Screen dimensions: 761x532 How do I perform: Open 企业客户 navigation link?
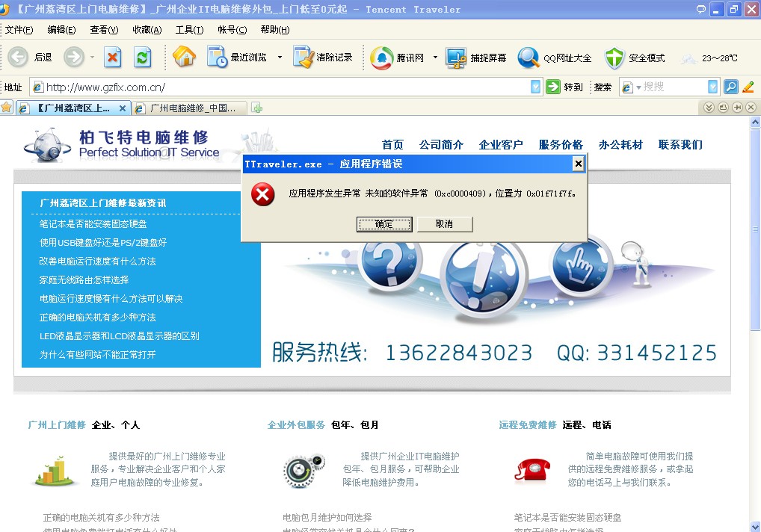point(501,144)
